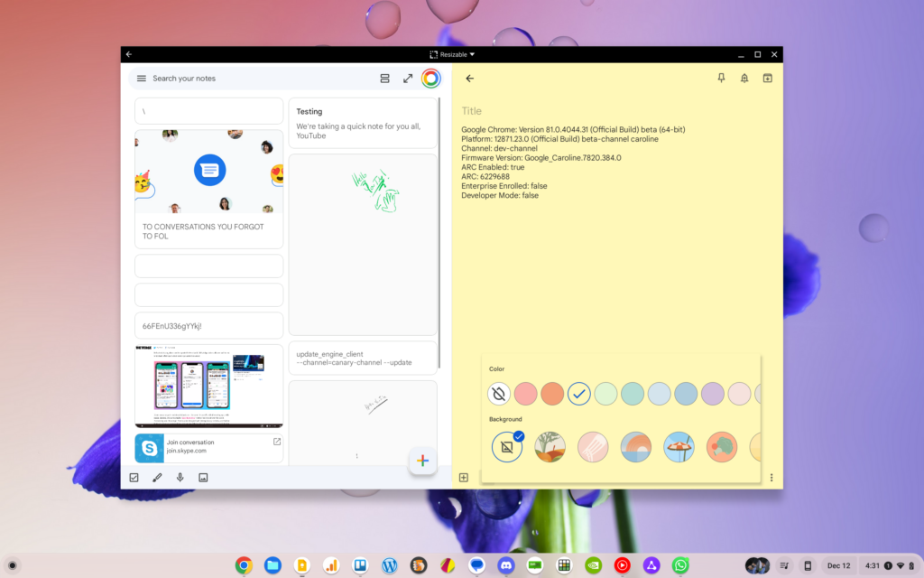Create a new checklist note
Image resolution: width=924 pixels, height=578 pixels.
[134, 477]
